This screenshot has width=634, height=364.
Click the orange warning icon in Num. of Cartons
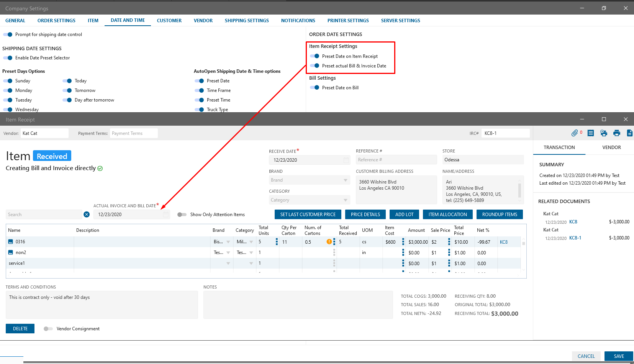pos(329,242)
